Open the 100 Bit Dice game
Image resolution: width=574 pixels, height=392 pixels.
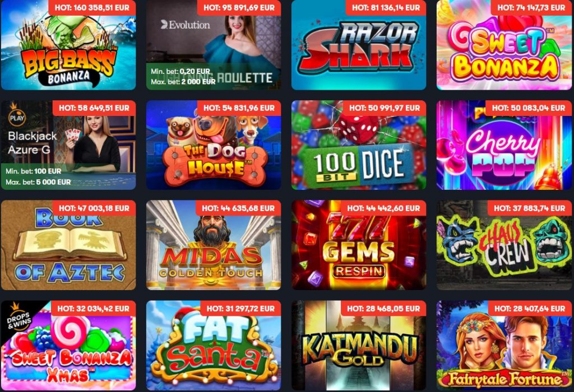(x=359, y=145)
